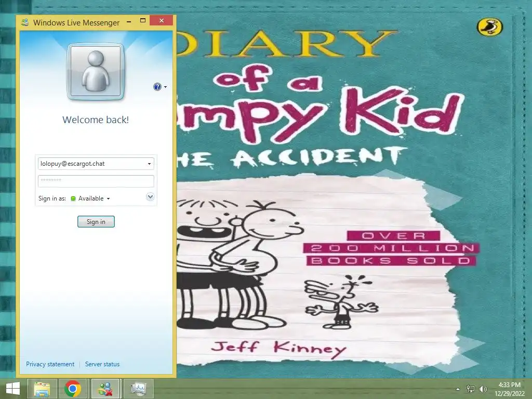Open File Explorer from the taskbar

[42, 389]
